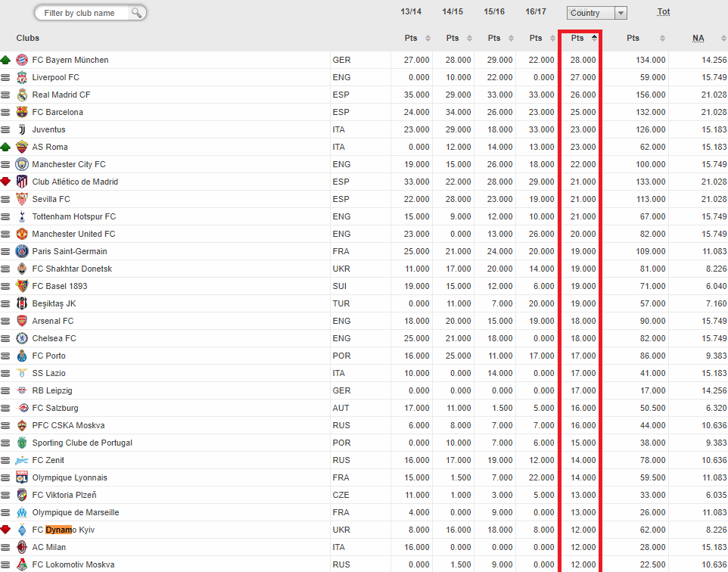Screen dimensions: 728x572
Task: Click the Clubs column header
Action: (x=28, y=38)
